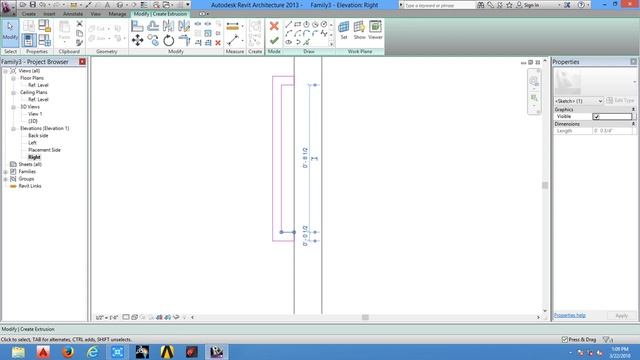Collapse the Views (all) tree node

pyautogui.click(x=5, y=71)
